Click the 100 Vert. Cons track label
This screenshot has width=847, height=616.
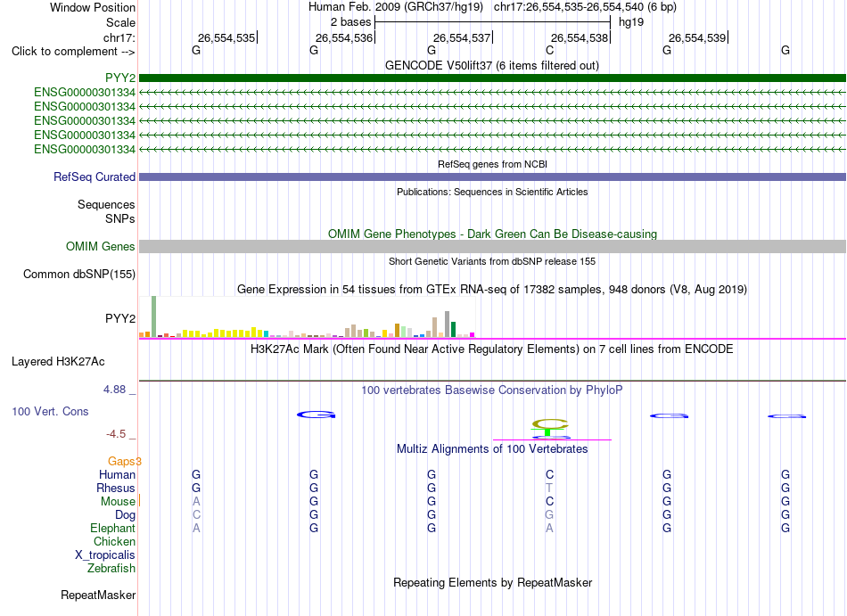pyautogui.click(x=50, y=411)
